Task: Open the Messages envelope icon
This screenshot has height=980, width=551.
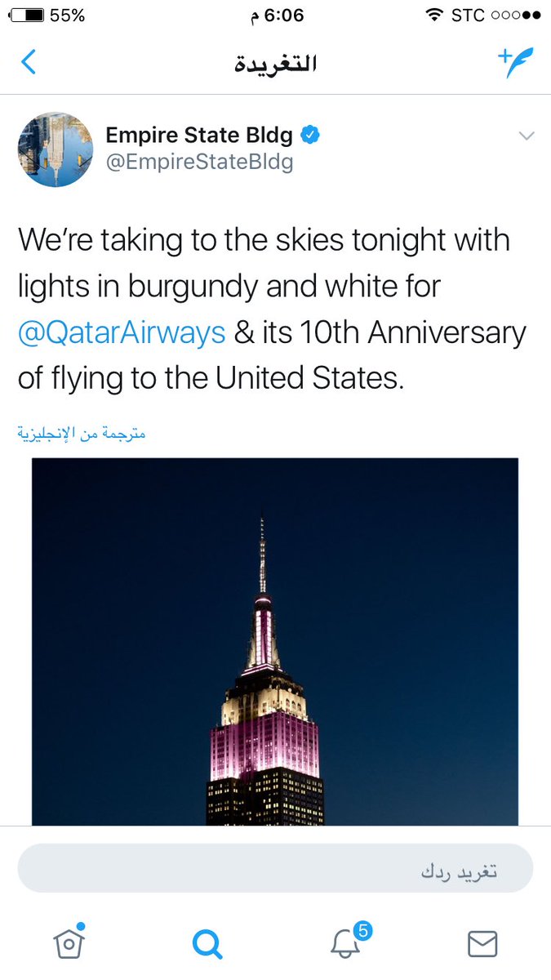Action: (x=482, y=944)
